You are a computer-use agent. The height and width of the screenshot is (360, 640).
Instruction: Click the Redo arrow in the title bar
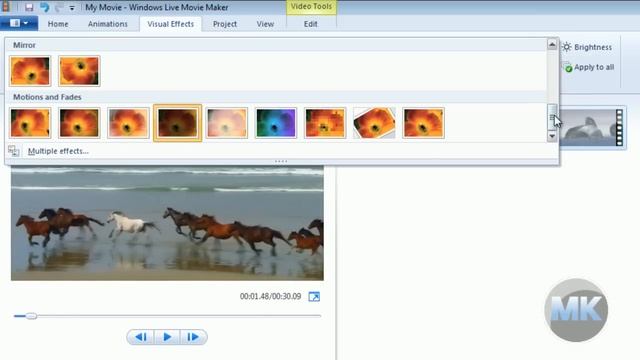pyautogui.click(x=59, y=7)
